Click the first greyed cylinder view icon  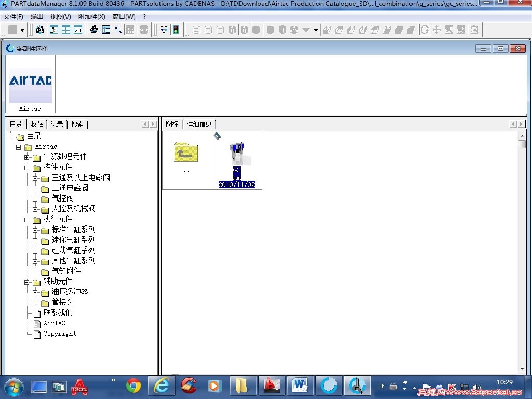(x=196, y=30)
